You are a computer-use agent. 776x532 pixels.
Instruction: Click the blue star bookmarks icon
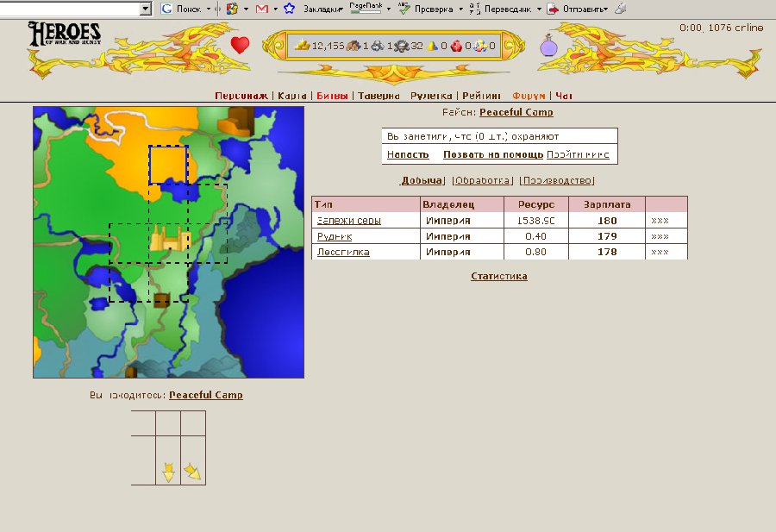(x=290, y=9)
